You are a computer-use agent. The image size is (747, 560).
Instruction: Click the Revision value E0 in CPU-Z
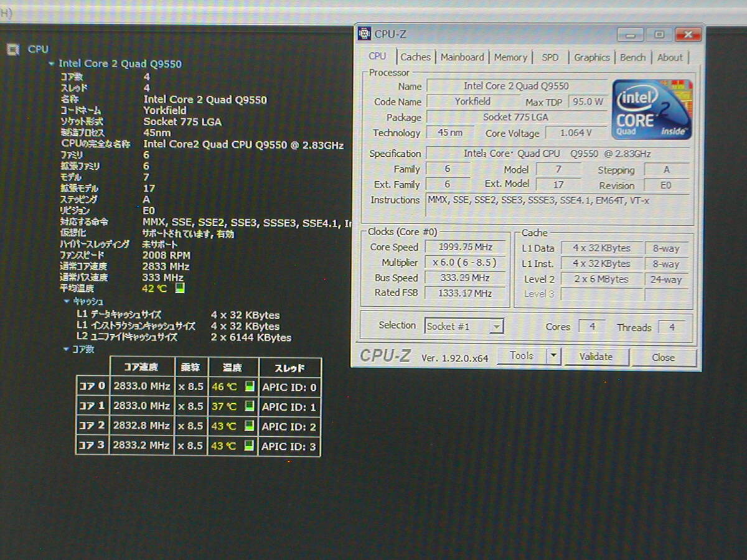pos(667,185)
